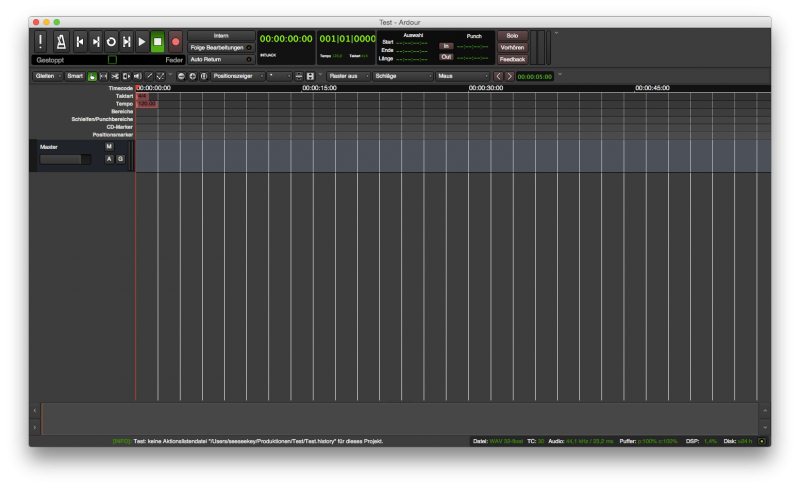The height and width of the screenshot is (488, 800).
Task: Toggle the metronome click icon
Action: tap(59, 41)
